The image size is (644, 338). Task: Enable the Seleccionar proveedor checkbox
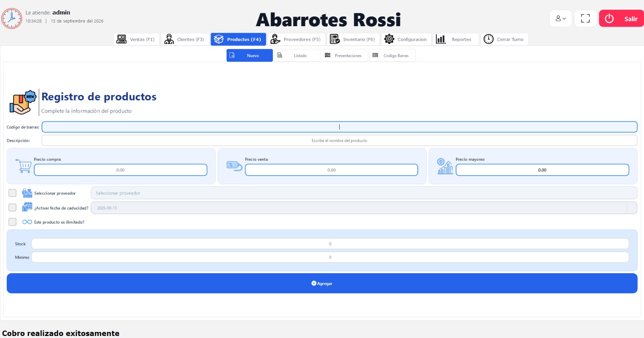coord(12,193)
